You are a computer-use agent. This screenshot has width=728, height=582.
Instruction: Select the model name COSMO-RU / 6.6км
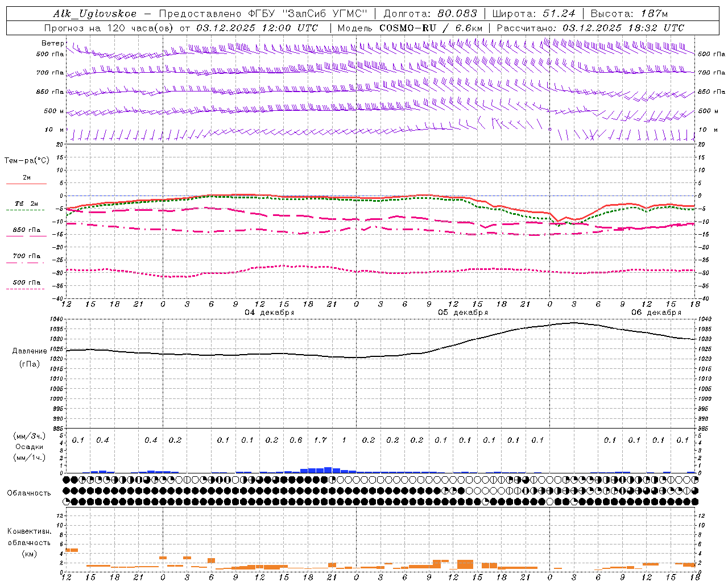(431, 28)
